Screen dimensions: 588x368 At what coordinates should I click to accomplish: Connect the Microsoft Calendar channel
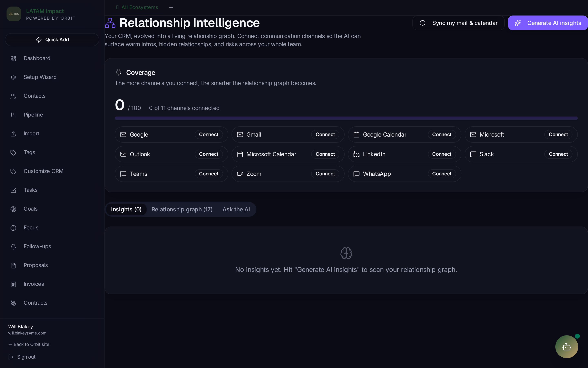coord(325,154)
